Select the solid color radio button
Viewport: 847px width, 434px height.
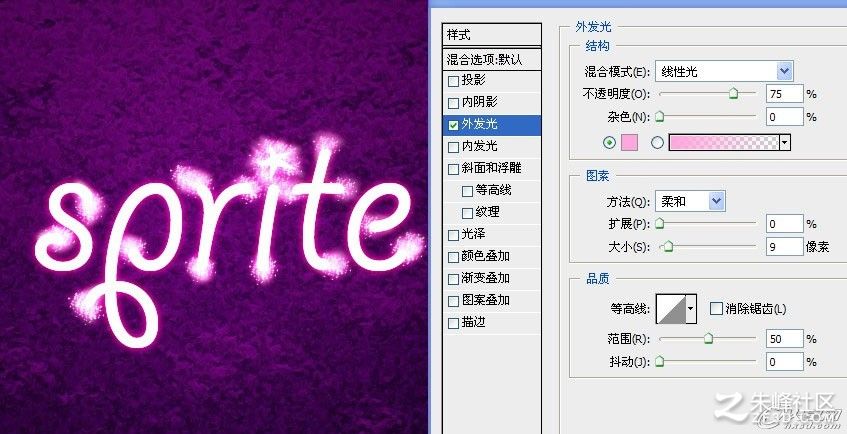(x=609, y=143)
